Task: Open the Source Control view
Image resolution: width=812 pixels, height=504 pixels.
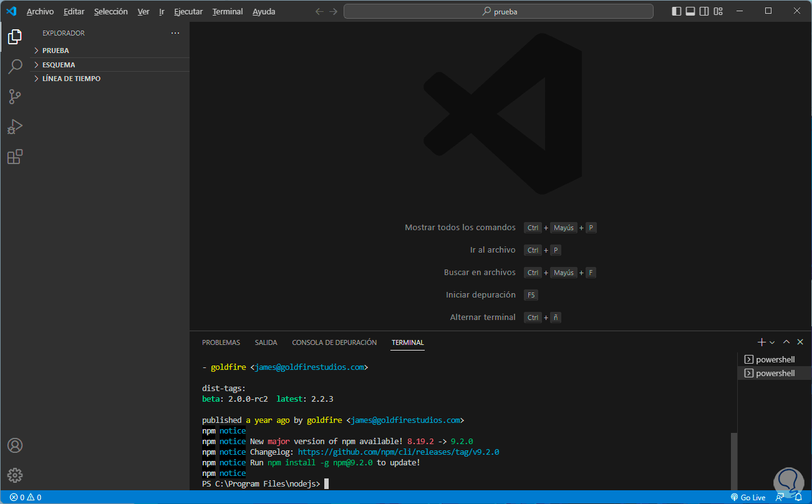Action: 15,97
